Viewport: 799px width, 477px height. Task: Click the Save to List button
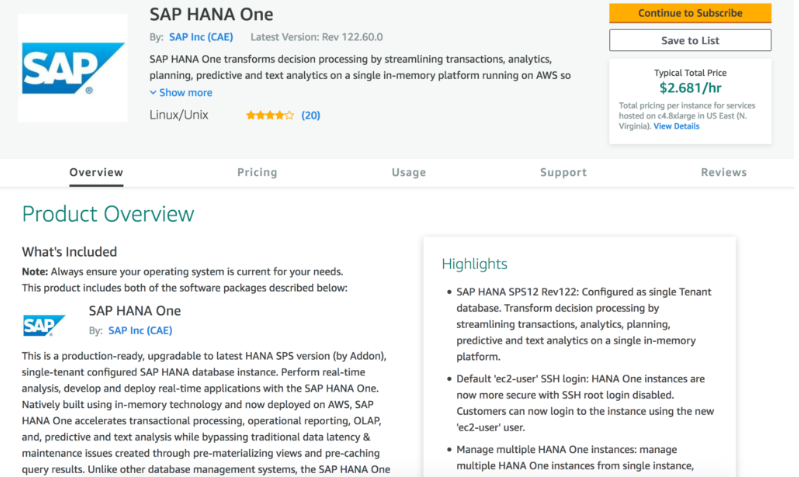pyautogui.click(x=690, y=40)
